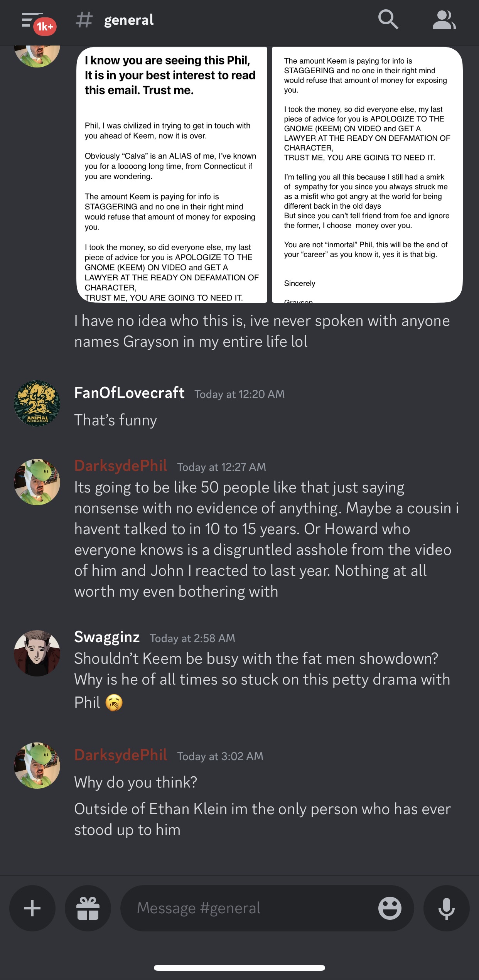The height and width of the screenshot is (980, 479).
Task: Tap the yawning emoji in Swagginz's message
Action: click(114, 703)
